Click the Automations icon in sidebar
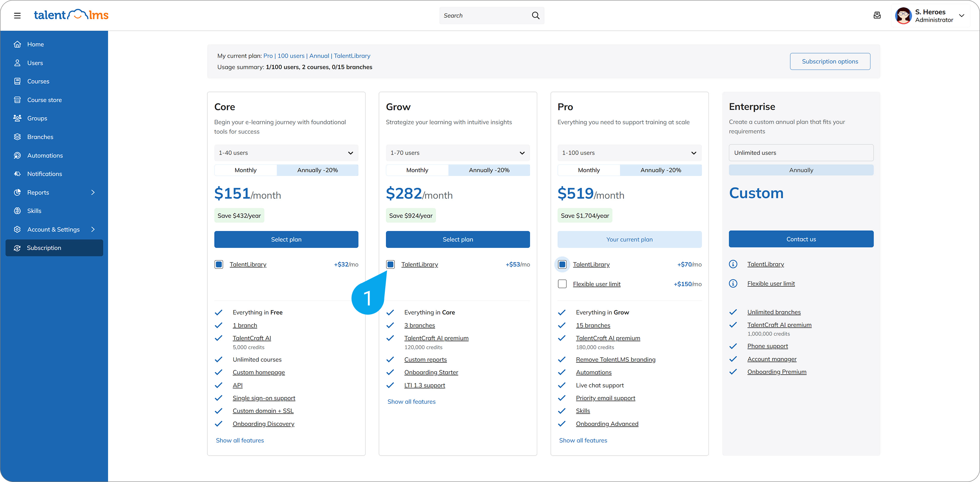The height and width of the screenshot is (482, 980). [17, 155]
